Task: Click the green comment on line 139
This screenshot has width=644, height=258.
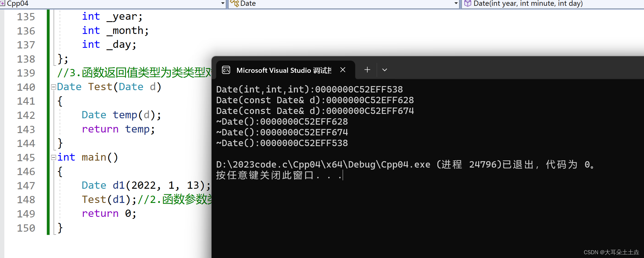Action: [134, 73]
